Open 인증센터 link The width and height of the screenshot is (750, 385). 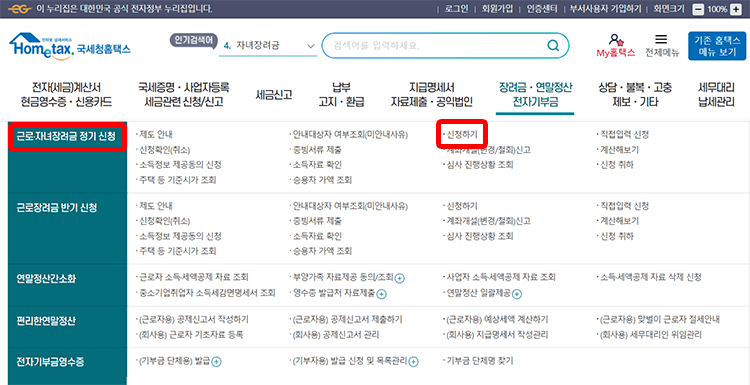tap(542, 9)
